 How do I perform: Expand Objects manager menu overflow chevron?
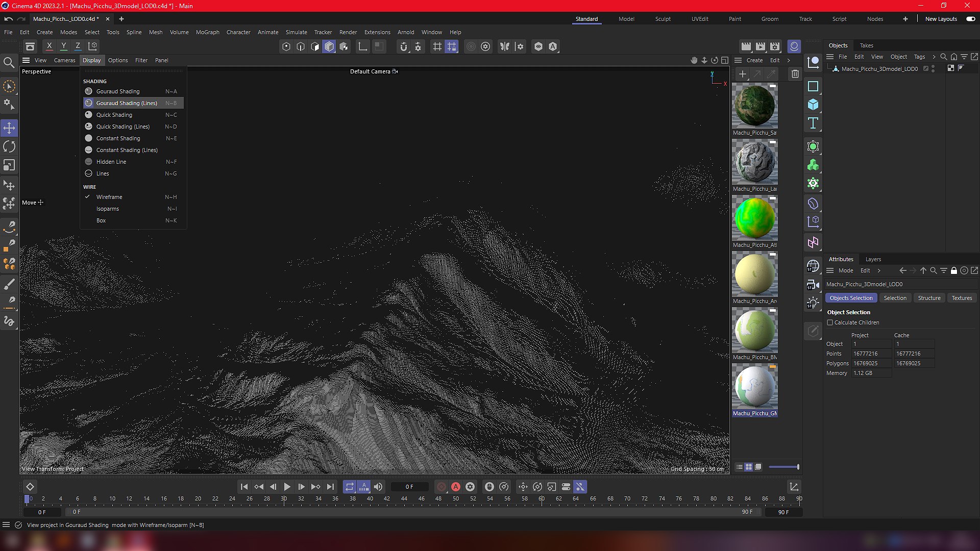934,57
